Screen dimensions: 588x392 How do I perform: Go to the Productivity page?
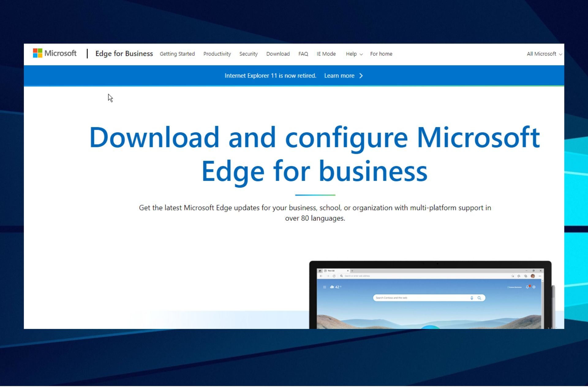click(x=217, y=54)
